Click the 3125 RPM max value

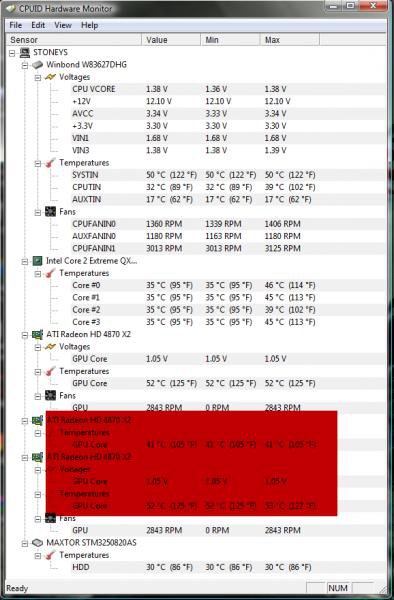282,248
